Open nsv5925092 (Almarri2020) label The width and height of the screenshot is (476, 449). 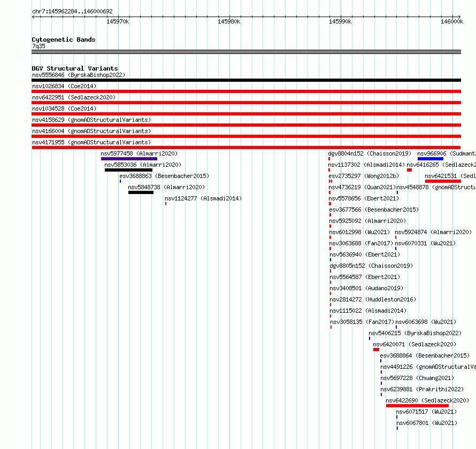[x=367, y=221]
